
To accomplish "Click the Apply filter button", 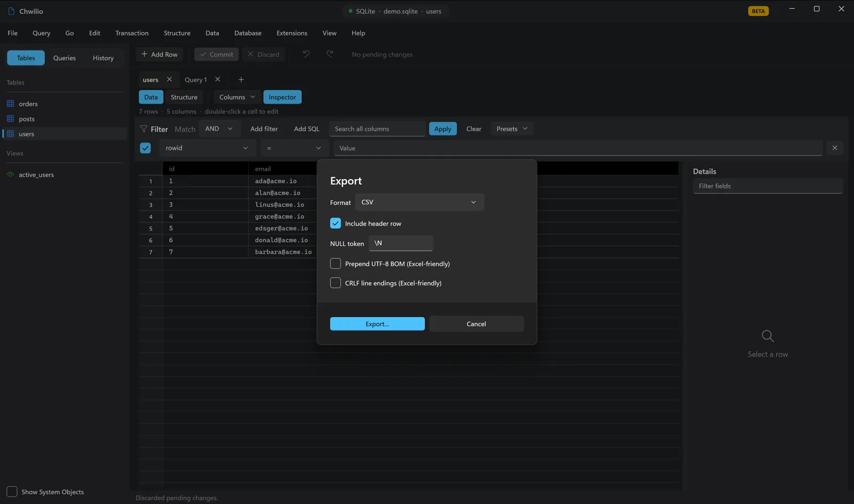I will 442,129.
